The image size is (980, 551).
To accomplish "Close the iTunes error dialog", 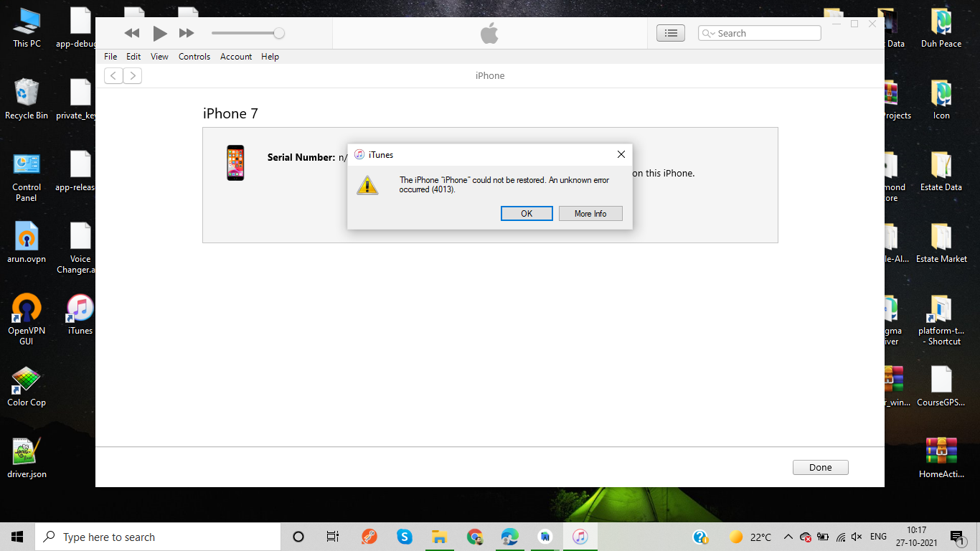I will pos(621,154).
